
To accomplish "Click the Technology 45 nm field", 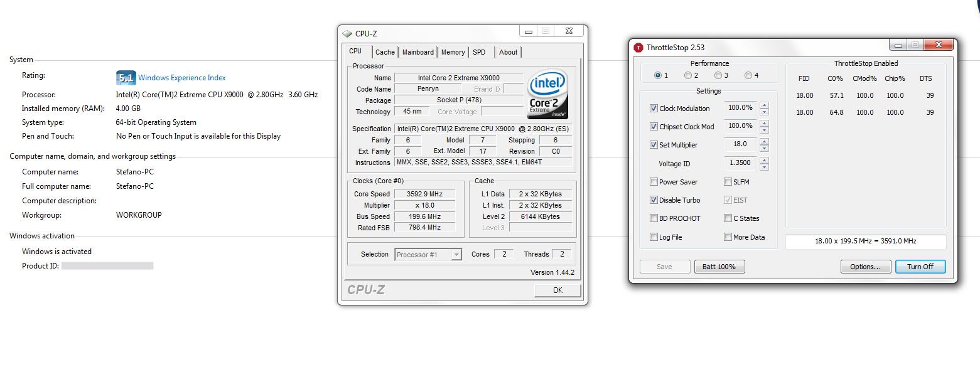I will tap(412, 112).
